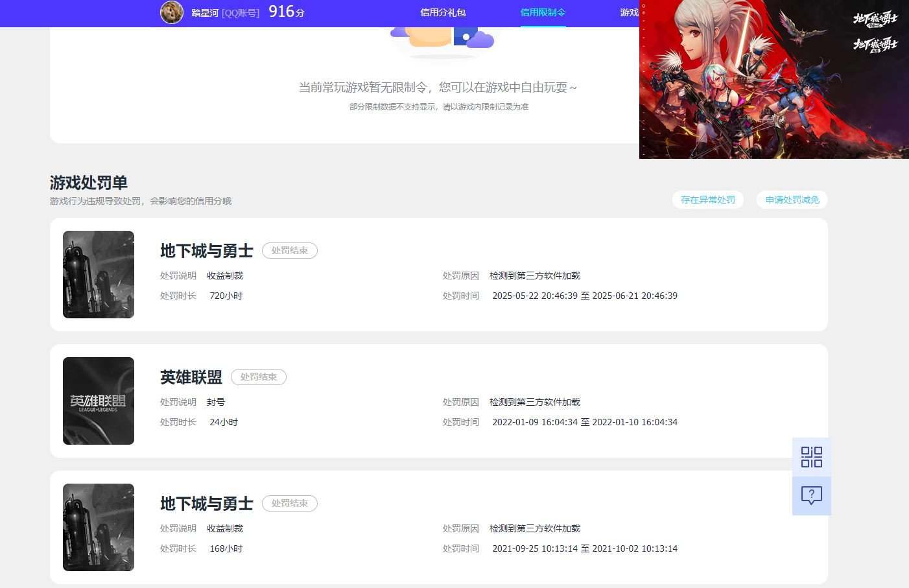Open the 英雄联盟 game thumbnail
This screenshot has height=588, width=909.
[99, 401]
